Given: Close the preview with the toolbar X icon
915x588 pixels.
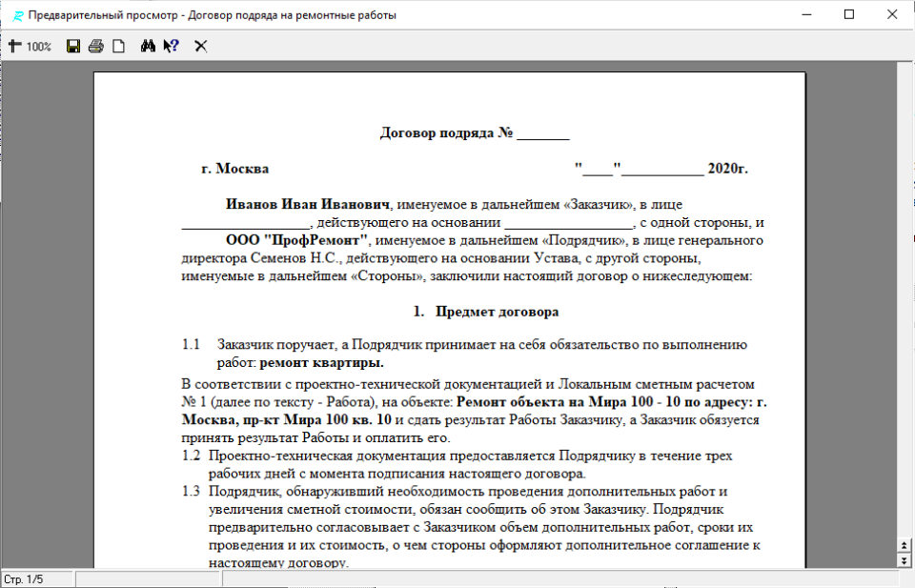Looking at the screenshot, I should [201, 46].
